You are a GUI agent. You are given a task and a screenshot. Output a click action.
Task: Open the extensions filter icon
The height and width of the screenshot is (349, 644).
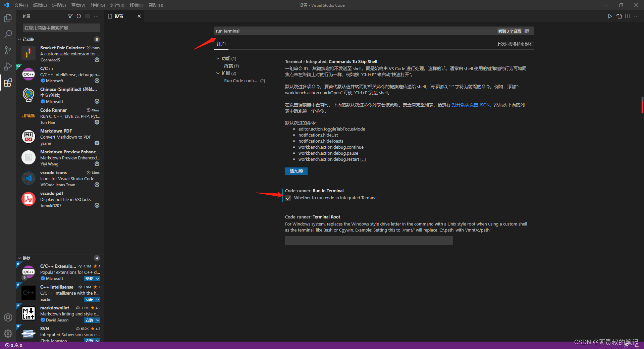(x=70, y=16)
